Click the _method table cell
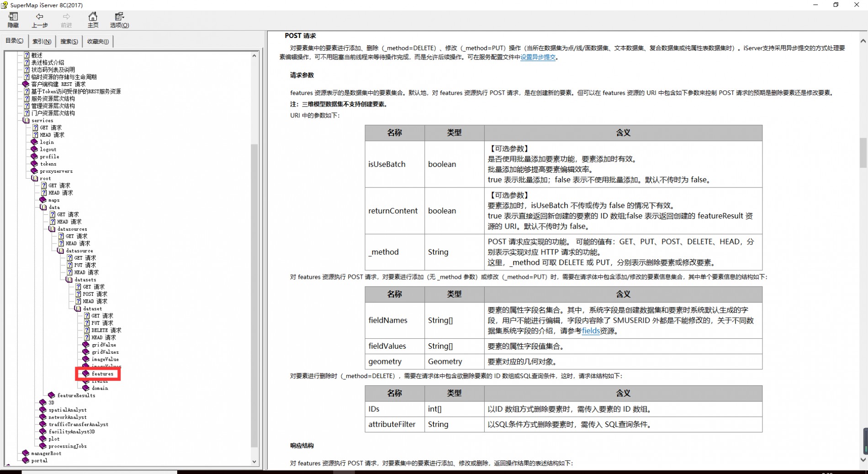This screenshot has height=474, width=868. [x=395, y=252]
